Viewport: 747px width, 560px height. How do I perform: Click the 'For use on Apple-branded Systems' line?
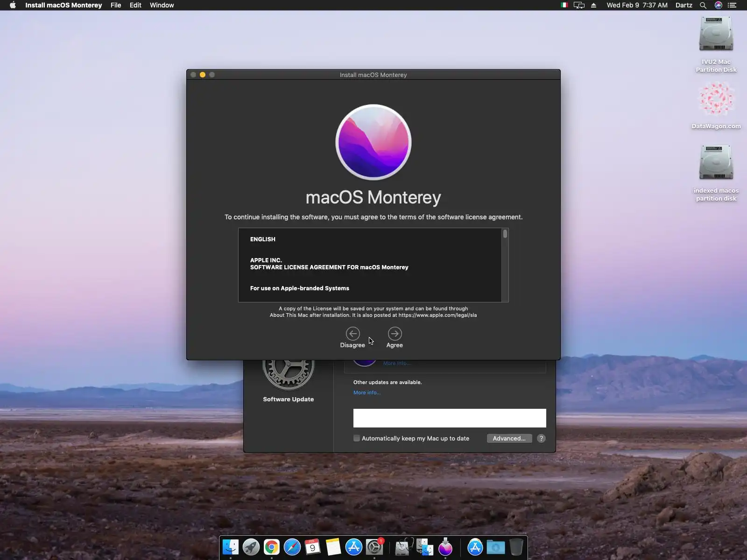(300, 288)
